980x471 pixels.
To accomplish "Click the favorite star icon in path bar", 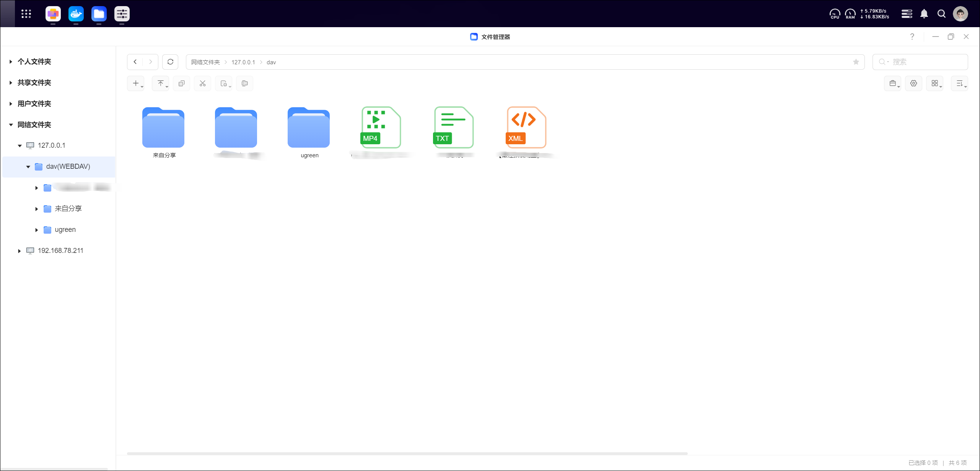I will tap(856, 62).
